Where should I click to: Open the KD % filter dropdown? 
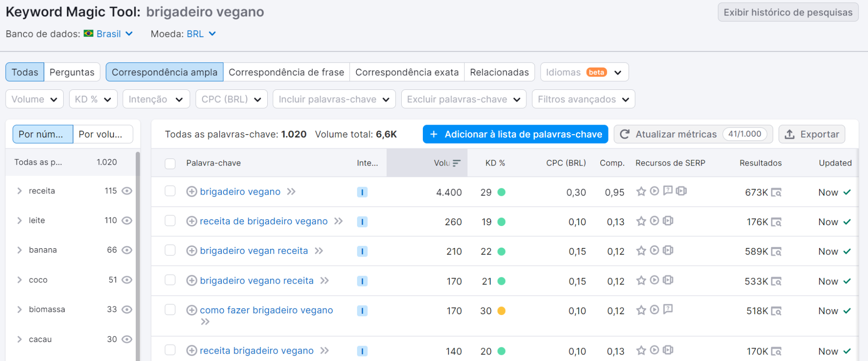[x=93, y=99]
